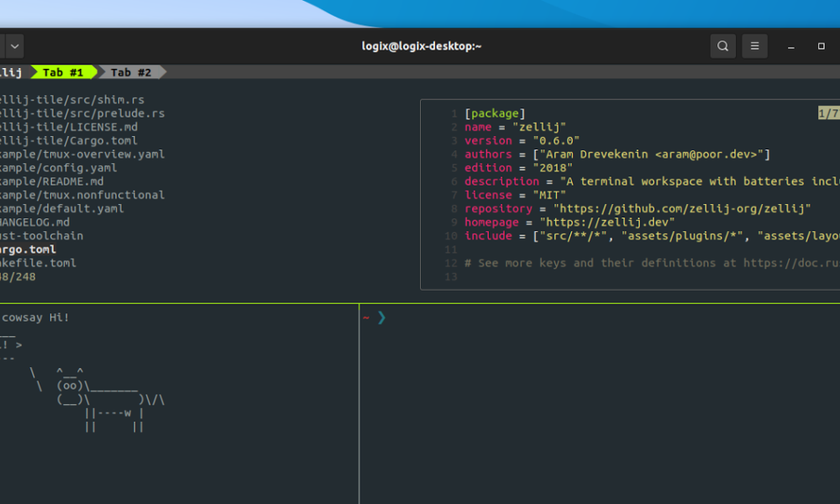Click the window title logix@logix-desktop
Screen dimensions: 840x504
[422, 46]
